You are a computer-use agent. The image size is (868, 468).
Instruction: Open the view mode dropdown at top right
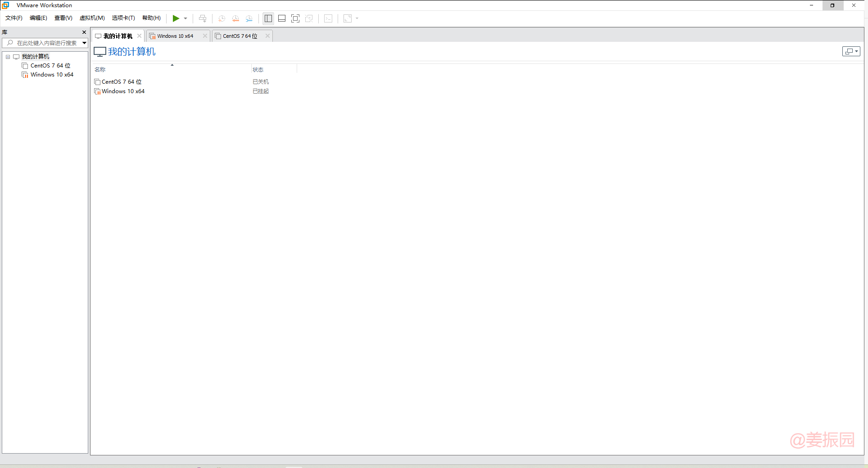point(851,51)
